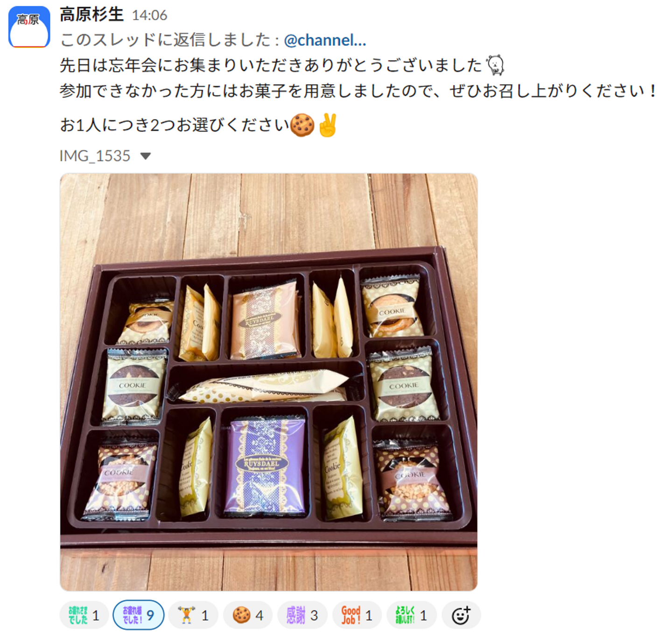Click the victory hand emoji in message

tap(328, 125)
